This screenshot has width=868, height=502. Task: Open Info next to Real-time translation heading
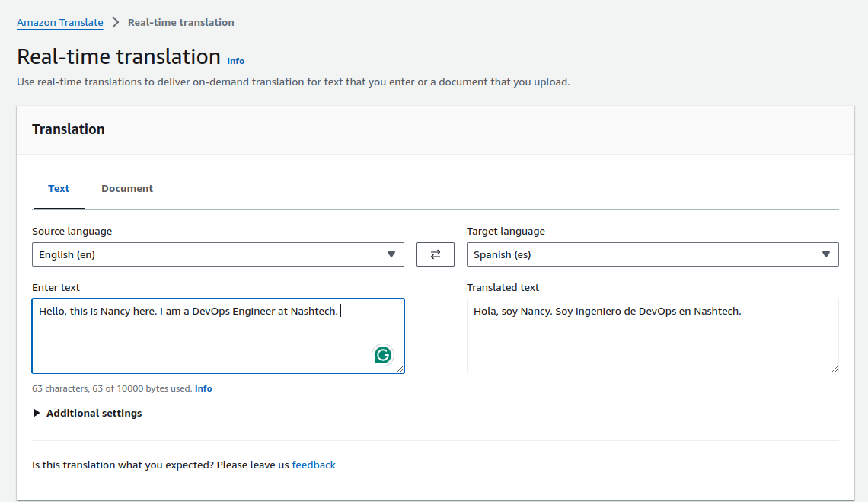click(235, 61)
